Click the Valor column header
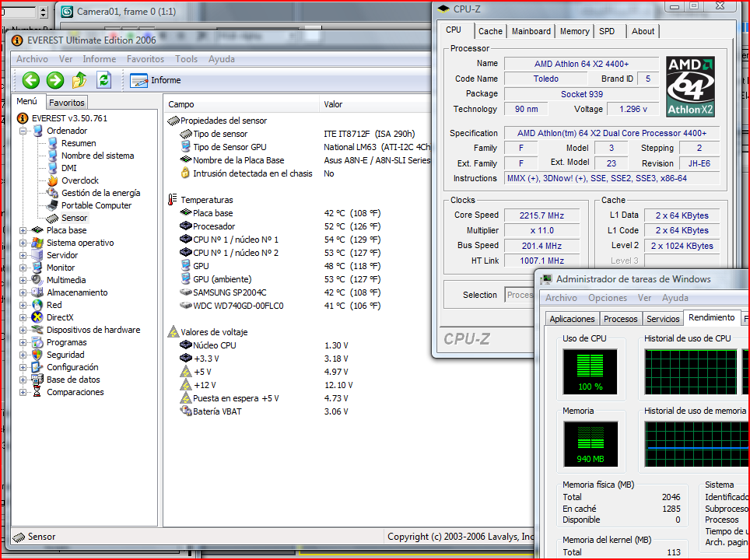Screen dimensions: 750x560 (376, 104)
